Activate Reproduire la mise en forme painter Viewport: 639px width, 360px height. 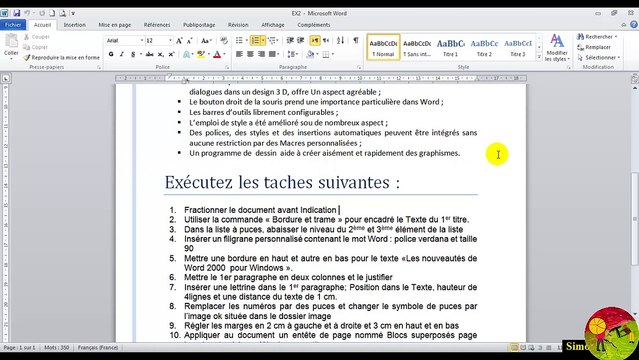(62, 57)
